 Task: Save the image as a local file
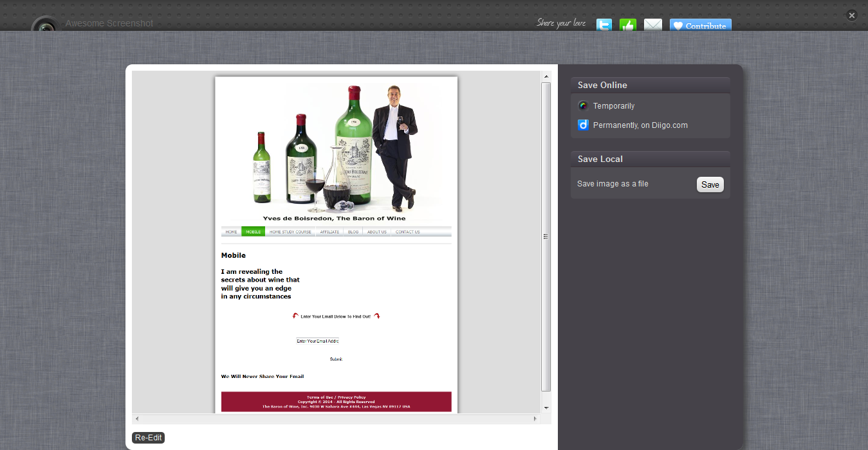(x=710, y=184)
